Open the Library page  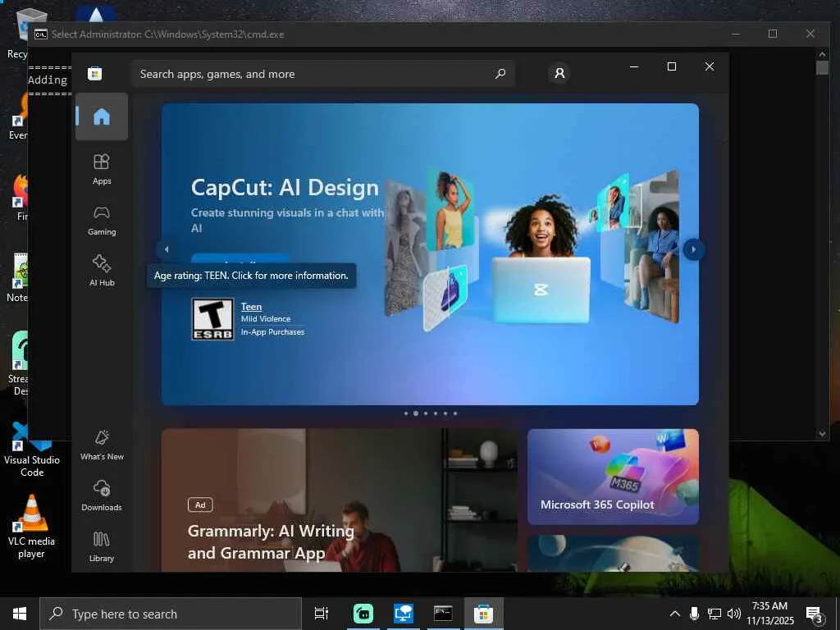[x=101, y=546]
